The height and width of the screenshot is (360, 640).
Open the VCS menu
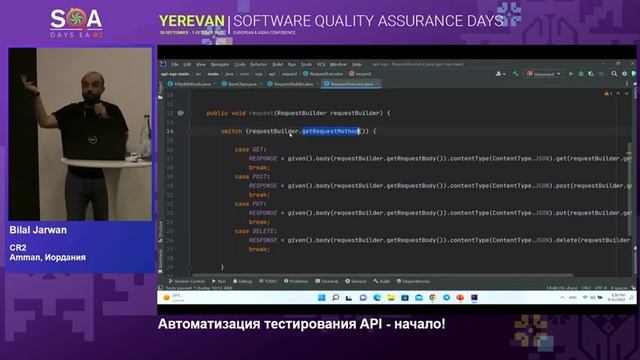coord(321,64)
